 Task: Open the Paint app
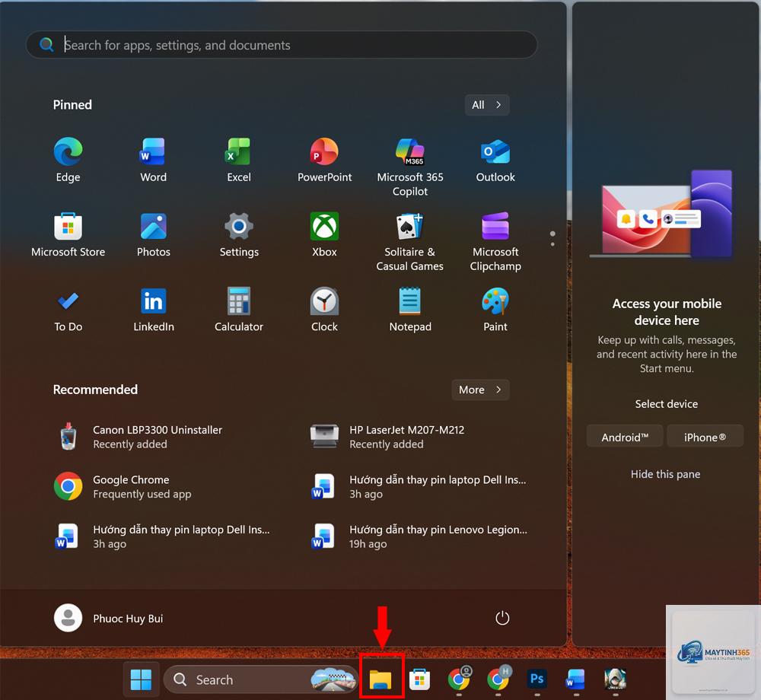495,310
